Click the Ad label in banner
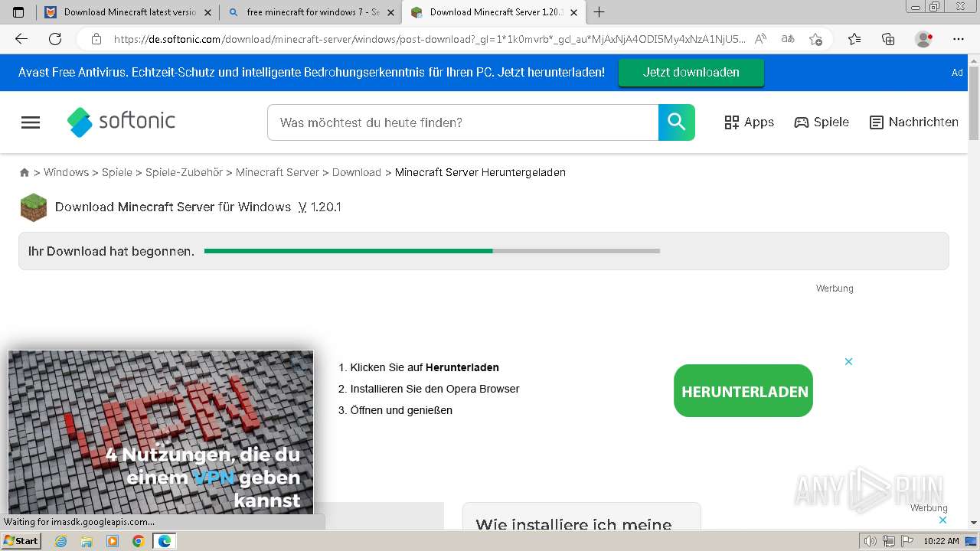980x551 pixels. tap(957, 73)
